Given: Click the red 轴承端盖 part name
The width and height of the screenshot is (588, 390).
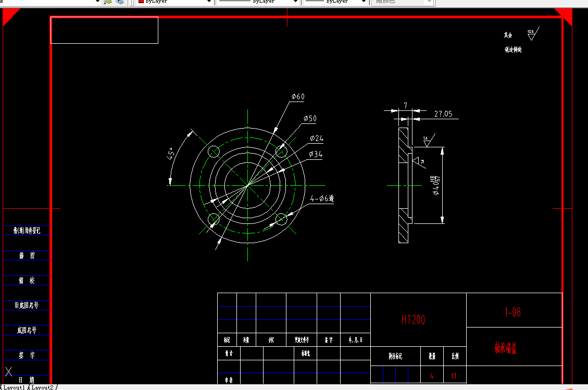Looking at the screenshot, I should pyautogui.click(x=506, y=348).
